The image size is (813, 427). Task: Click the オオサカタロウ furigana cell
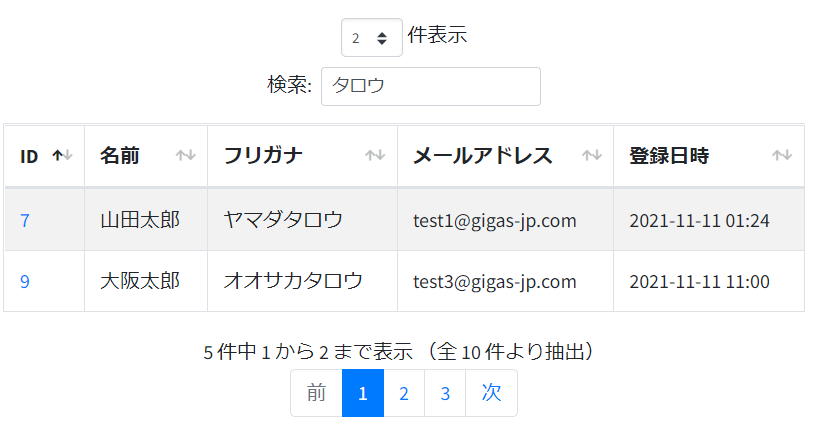pyautogui.click(x=302, y=281)
